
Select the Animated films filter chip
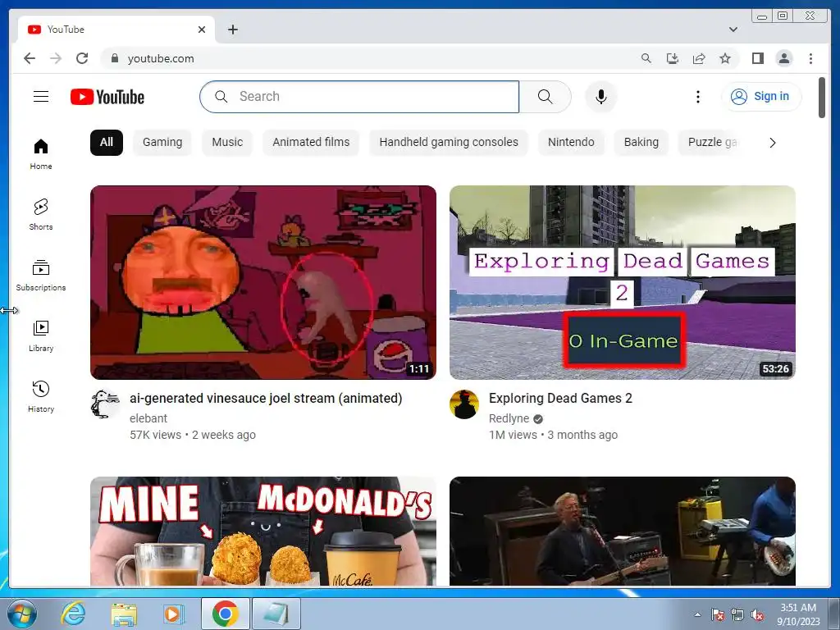(x=311, y=142)
